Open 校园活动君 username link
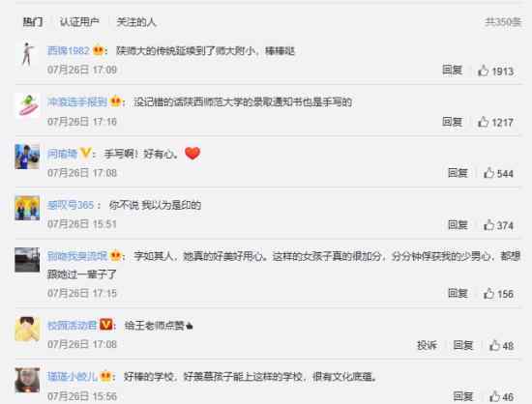Image resolution: width=532 pixels, height=404 pixels. (x=72, y=326)
